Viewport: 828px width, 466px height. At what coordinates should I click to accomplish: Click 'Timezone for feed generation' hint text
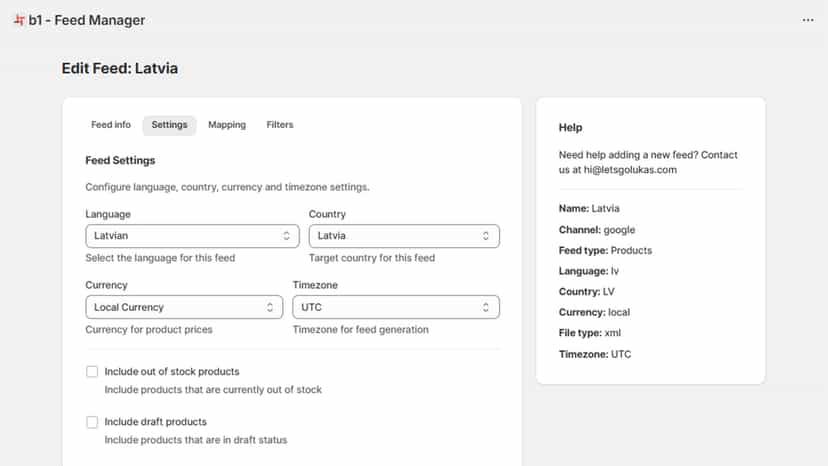pyautogui.click(x=361, y=329)
